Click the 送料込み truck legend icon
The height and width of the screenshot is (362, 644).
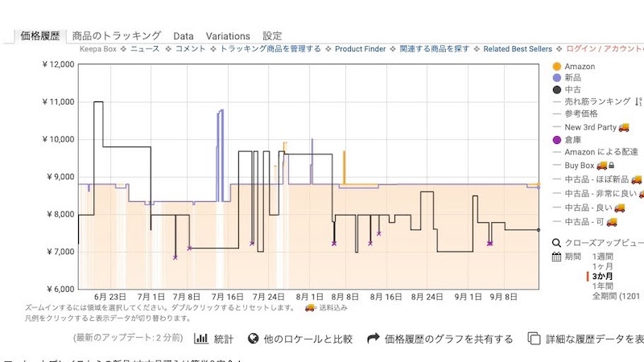(x=310, y=307)
